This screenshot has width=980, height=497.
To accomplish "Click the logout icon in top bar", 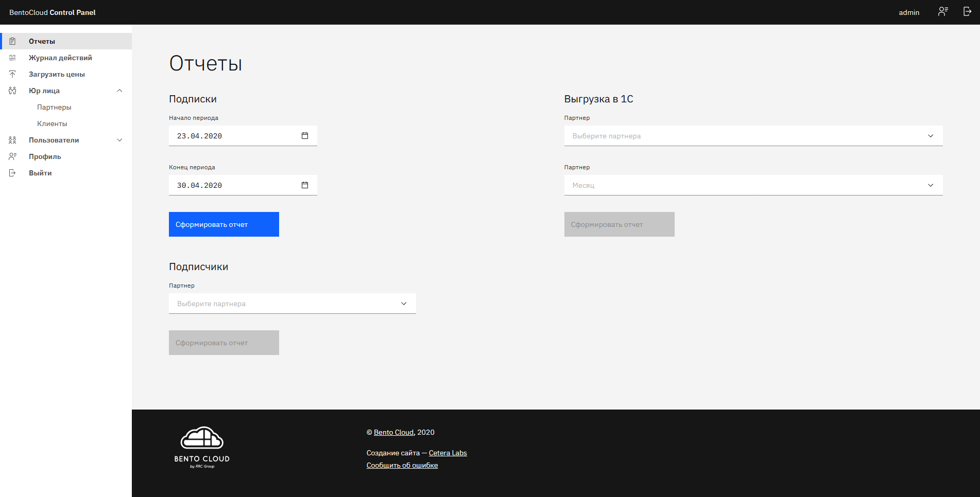I will pos(967,12).
